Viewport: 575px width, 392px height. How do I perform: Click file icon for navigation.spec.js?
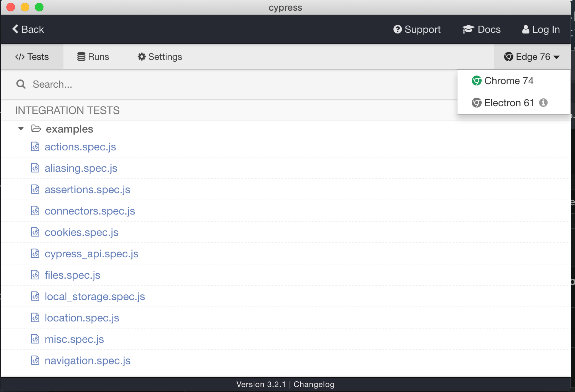pyautogui.click(x=35, y=360)
